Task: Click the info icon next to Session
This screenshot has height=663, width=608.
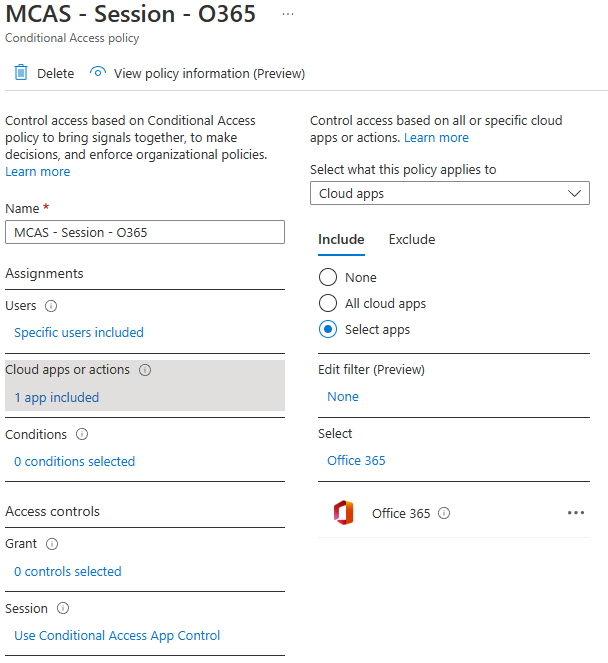Action: tap(63, 608)
